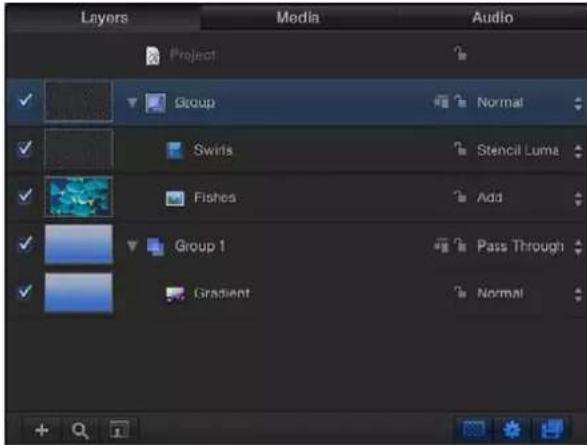587x445 pixels.
Task: Uncheck visibility of Swirls layer
Action: 25,149
